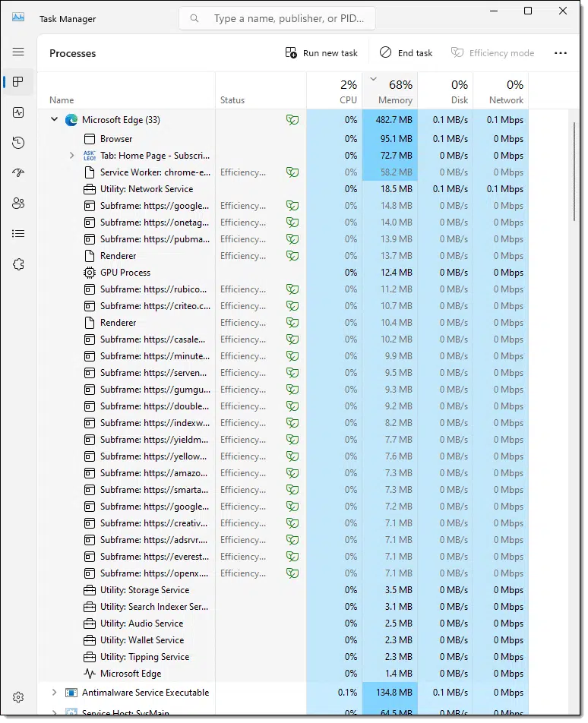588x723 pixels.
Task: Click efficiency leaf of Microsoft Edge row
Action: click(292, 120)
